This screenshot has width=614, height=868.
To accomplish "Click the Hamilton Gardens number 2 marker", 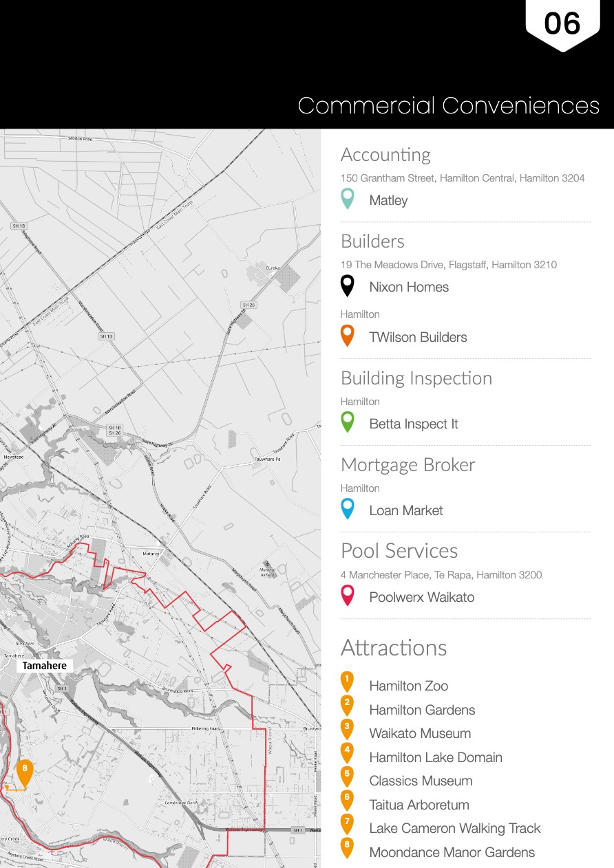I will (x=347, y=704).
